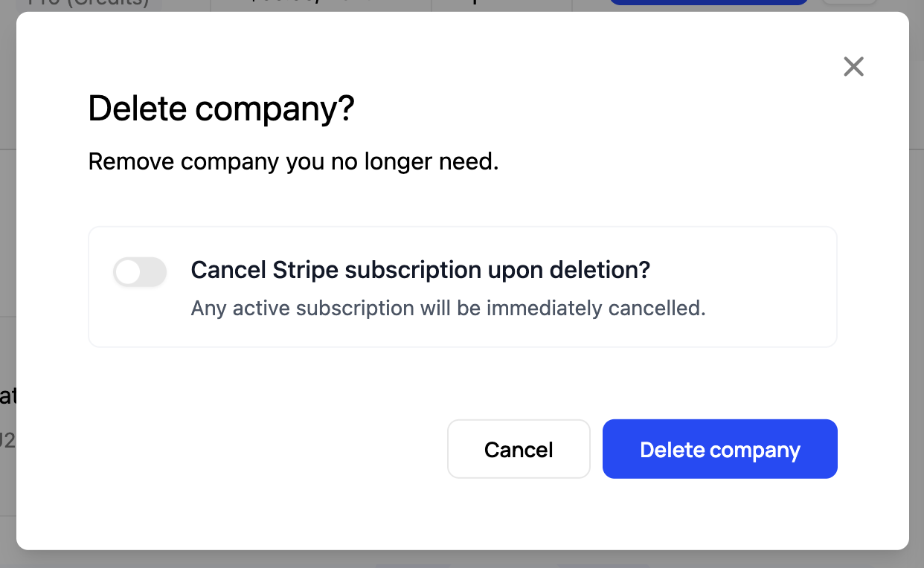The image size is (924, 568).
Task: Confirm by clicking Delete company
Action: pyautogui.click(x=719, y=449)
